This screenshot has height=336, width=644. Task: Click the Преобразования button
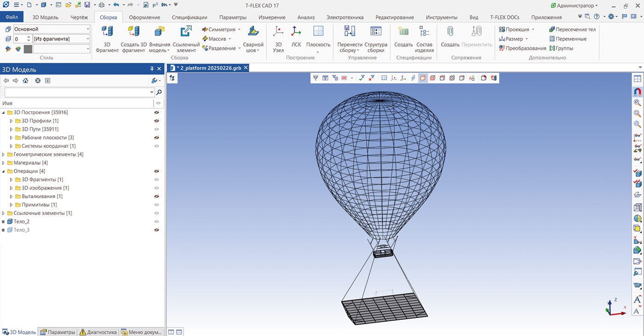coord(523,48)
